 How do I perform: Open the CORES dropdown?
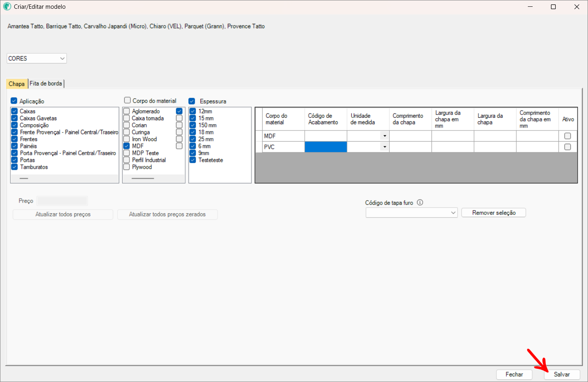click(x=37, y=58)
